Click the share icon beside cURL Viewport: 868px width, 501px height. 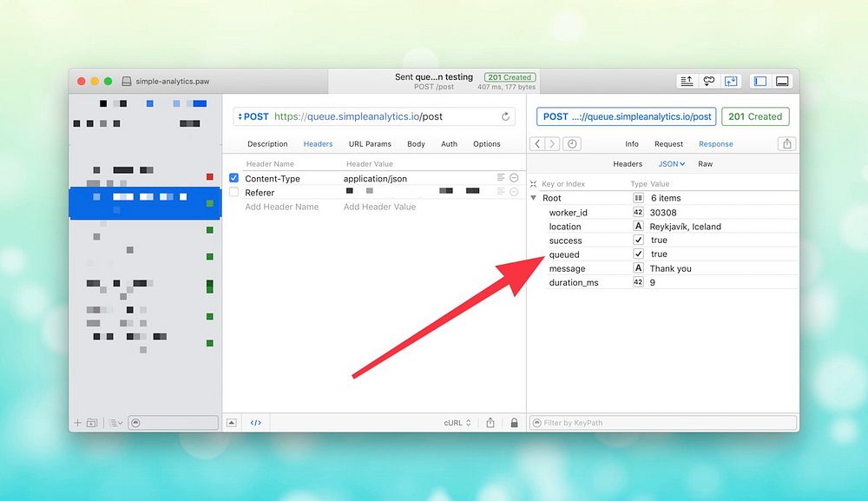click(x=490, y=423)
